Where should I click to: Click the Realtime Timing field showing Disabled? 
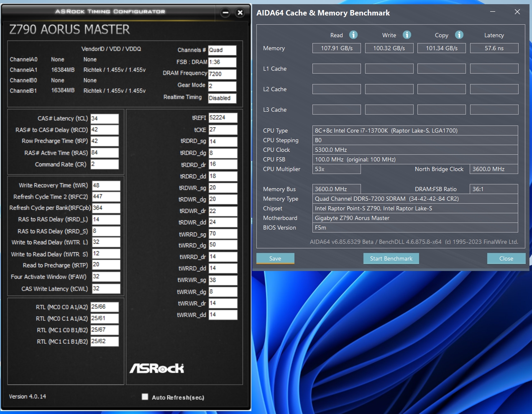pyautogui.click(x=222, y=98)
